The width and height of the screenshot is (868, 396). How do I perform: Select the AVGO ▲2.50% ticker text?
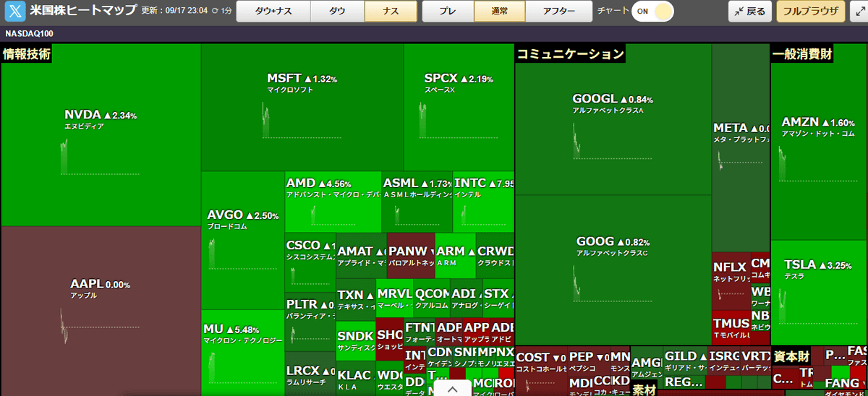(242, 215)
